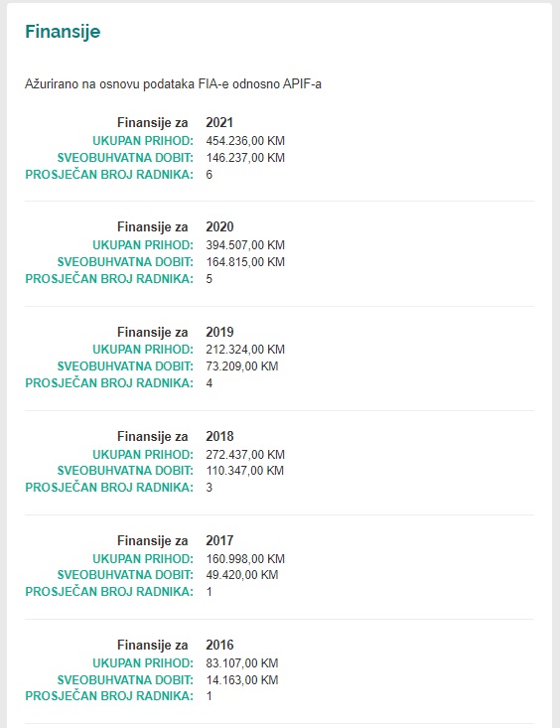Click the 2017 revenue value 160.998,00 KM
The height and width of the screenshot is (728, 560).
coord(245,559)
